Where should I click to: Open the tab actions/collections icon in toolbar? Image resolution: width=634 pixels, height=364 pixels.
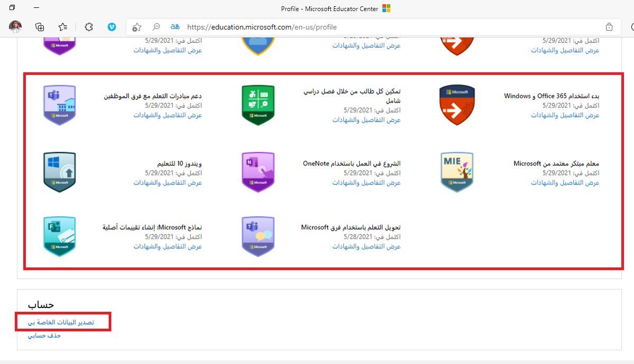40,27
